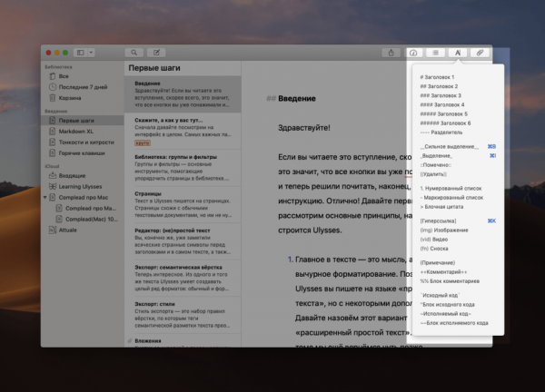Screen dimensions: 545x392
Task: Open the Вложения sheet
Action: click(183, 341)
